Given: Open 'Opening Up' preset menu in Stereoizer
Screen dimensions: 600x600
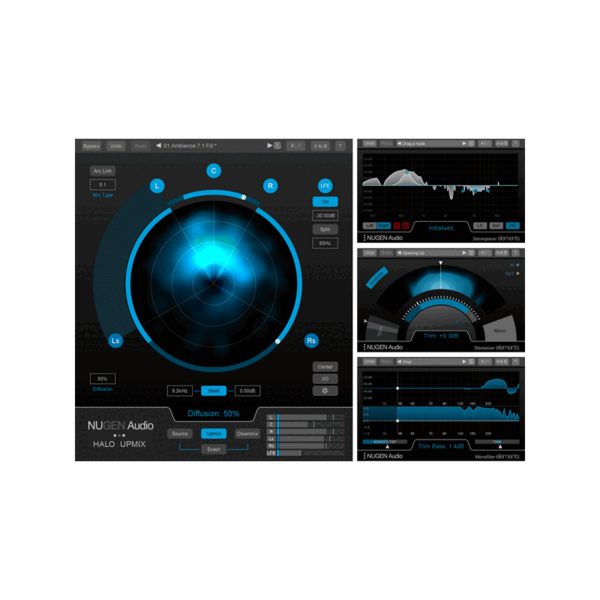Looking at the screenshot, I should click(431, 253).
